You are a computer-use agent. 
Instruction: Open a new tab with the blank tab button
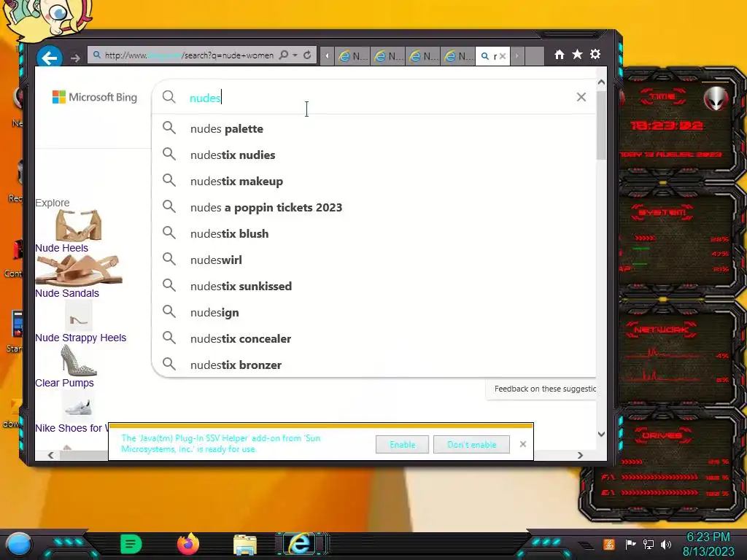tap(535, 56)
